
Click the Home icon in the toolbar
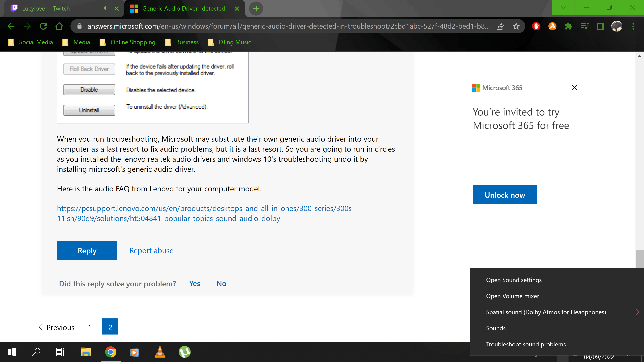tap(59, 26)
